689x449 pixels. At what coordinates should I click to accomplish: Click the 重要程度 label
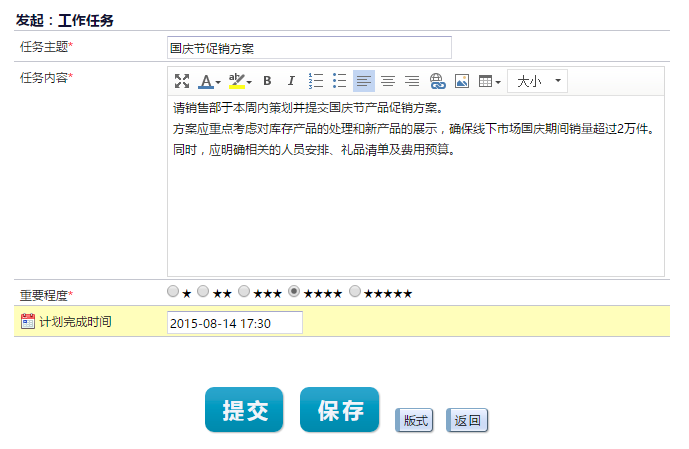(46, 295)
